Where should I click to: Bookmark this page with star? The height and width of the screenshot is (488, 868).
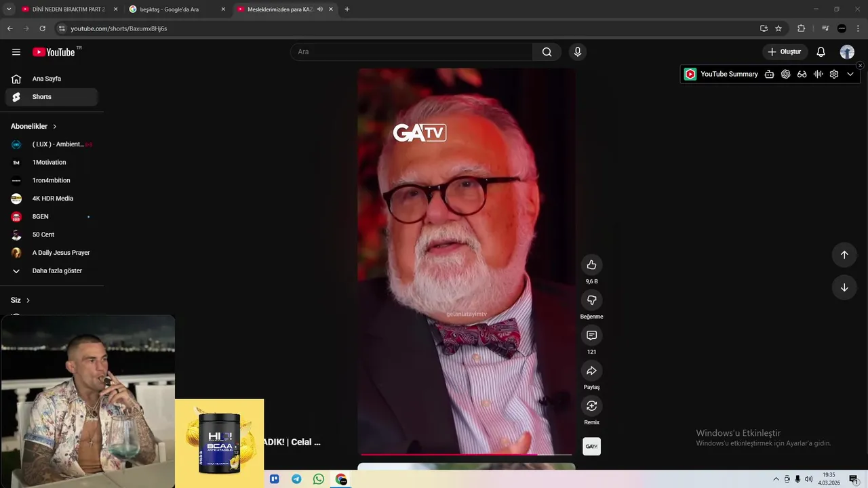pyautogui.click(x=778, y=28)
